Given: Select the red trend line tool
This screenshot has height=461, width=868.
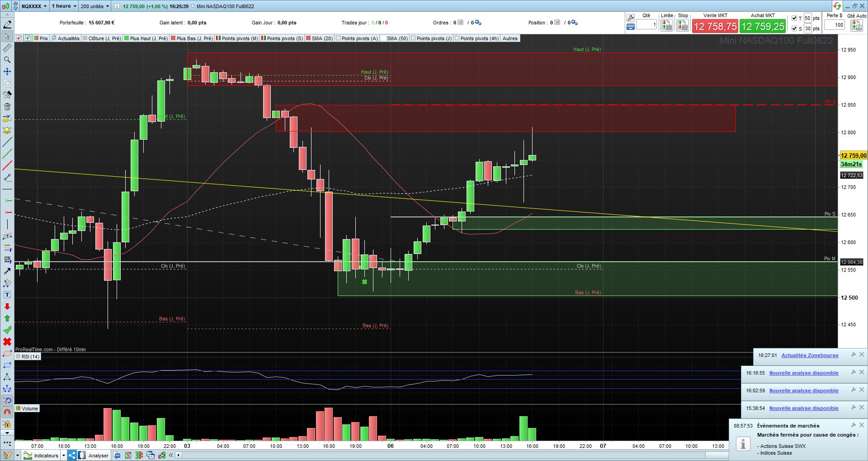Looking at the screenshot, I should [7, 165].
